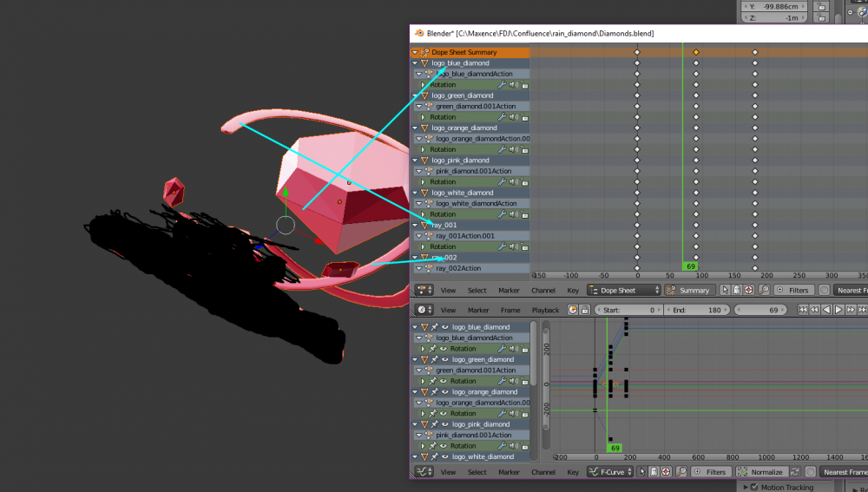Click the magnifier icon beside Dope Sheet Filters
The height and width of the screenshot is (492, 868).
pos(764,290)
